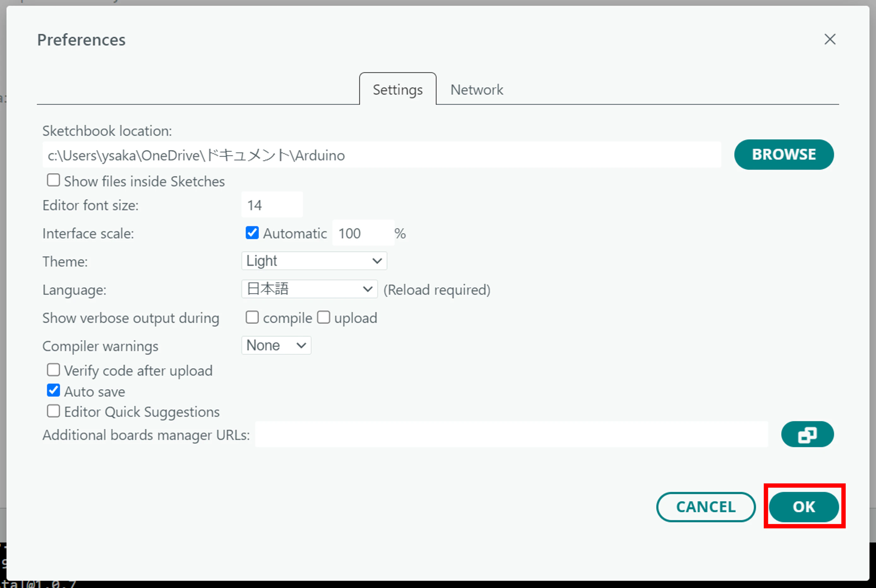Toggle the Auto save checkbox
Image resolution: width=876 pixels, height=588 pixels.
coord(53,391)
